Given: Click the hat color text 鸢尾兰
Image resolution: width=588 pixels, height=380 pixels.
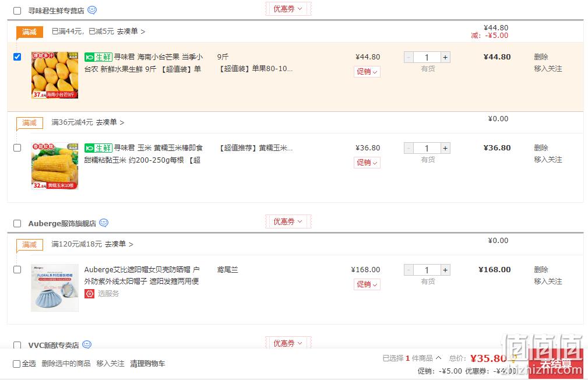Looking at the screenshot, I should (228, 270).
